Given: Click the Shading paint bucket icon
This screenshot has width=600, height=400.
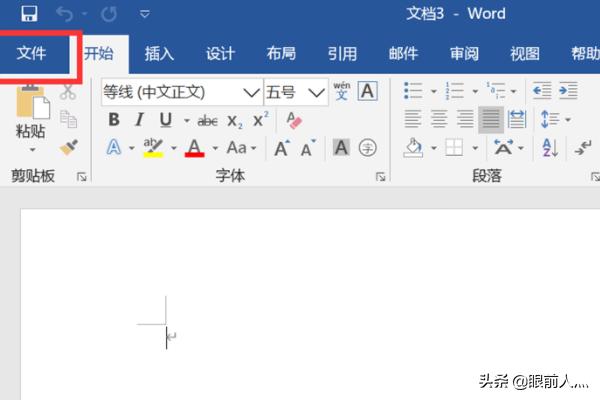Looking at the screenshot, I should tap(413, 148).
